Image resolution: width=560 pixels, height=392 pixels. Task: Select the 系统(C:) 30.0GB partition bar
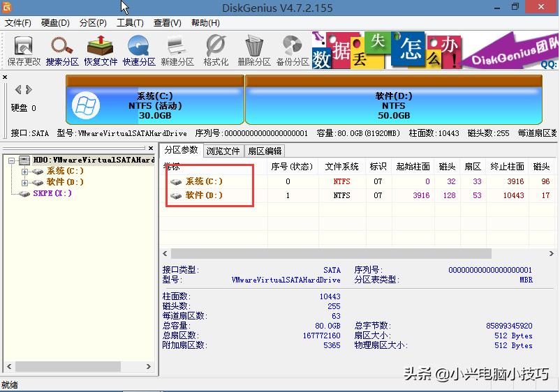(x=155, y=100)
